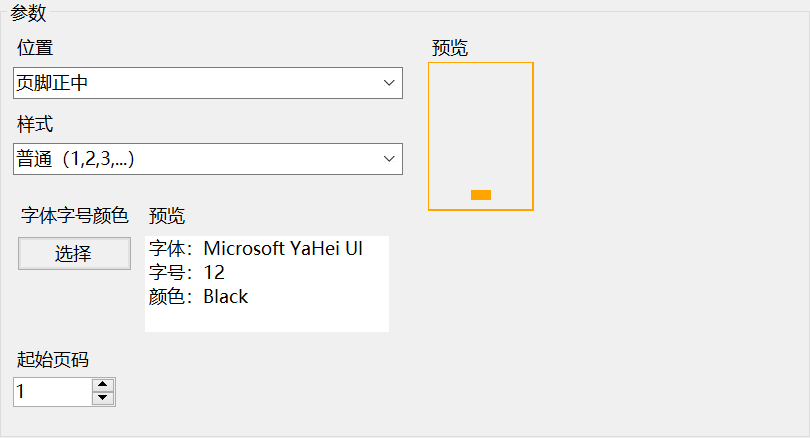This screenshot has width=810, height=438.
Task: Click the 参数 group box title
Action: (x=28, y=13)
